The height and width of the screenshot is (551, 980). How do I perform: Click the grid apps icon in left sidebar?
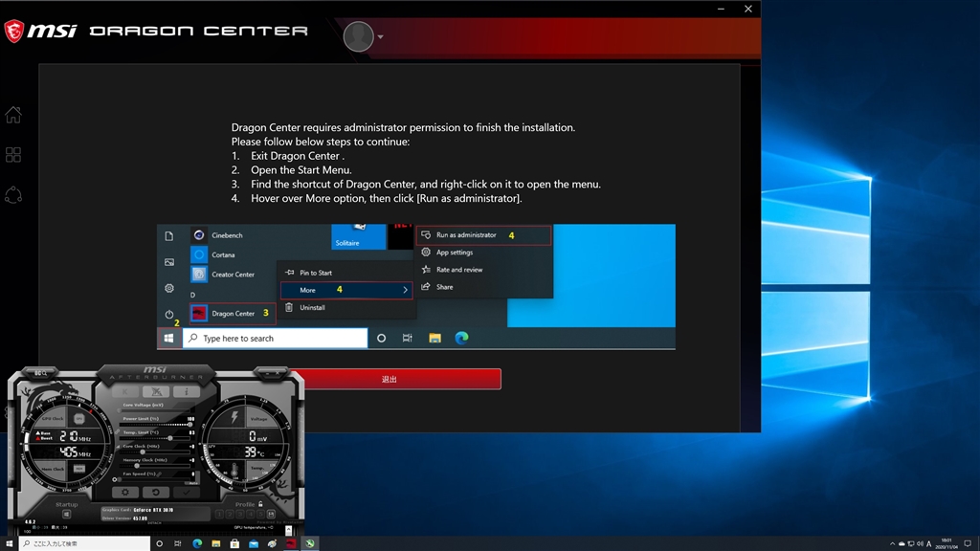tap(13, 154)
